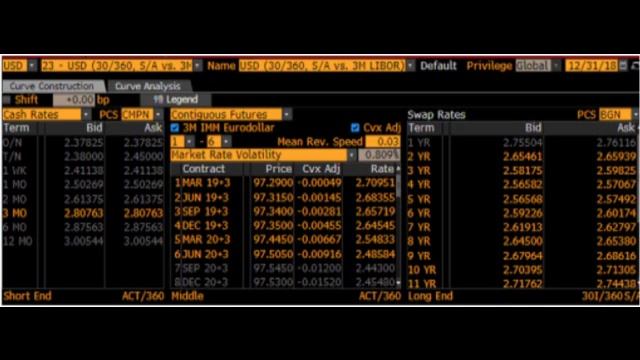
Task: Open the curve Name dropdown arrow
Action: (411, 66)
